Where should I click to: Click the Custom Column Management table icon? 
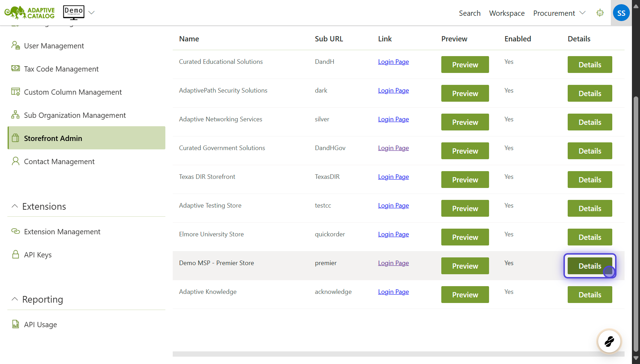pyautogui.click(x=15, y=92)
